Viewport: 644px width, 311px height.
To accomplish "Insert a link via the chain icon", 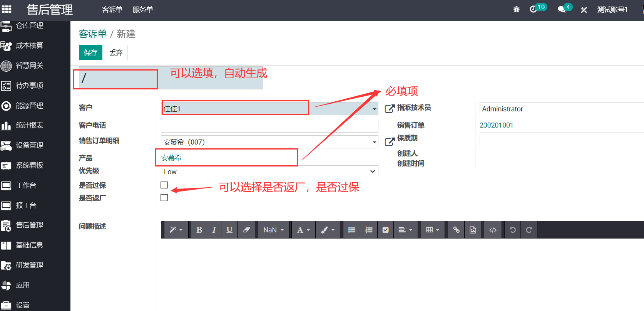I will 456,230.
